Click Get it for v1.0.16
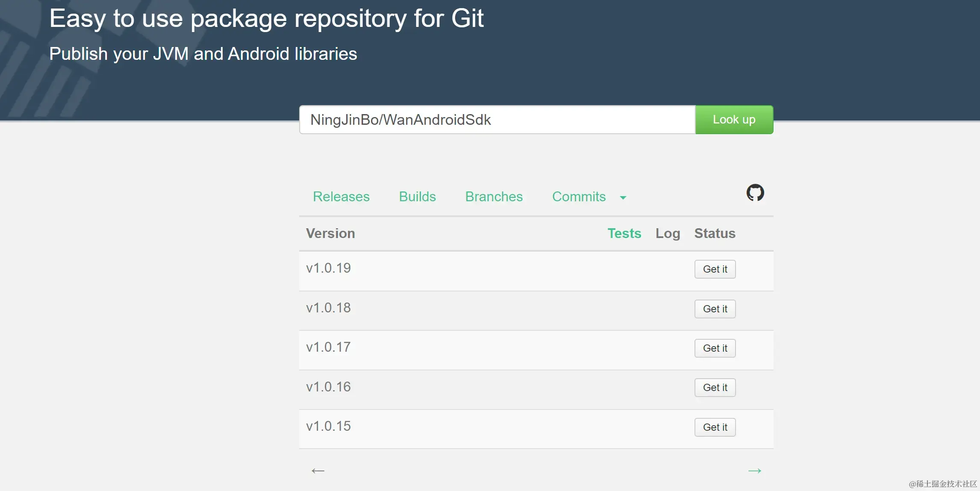Image resolution: width=980 pixels, height=491 pixels. click(x=715, y=388)
